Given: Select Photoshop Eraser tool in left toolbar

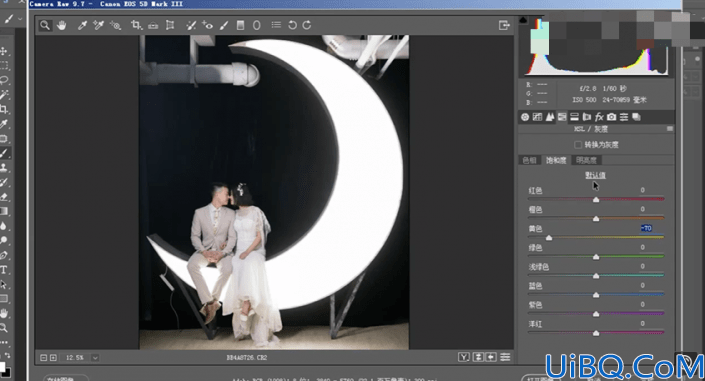Looking at the screenshot, I should point(4,197).
